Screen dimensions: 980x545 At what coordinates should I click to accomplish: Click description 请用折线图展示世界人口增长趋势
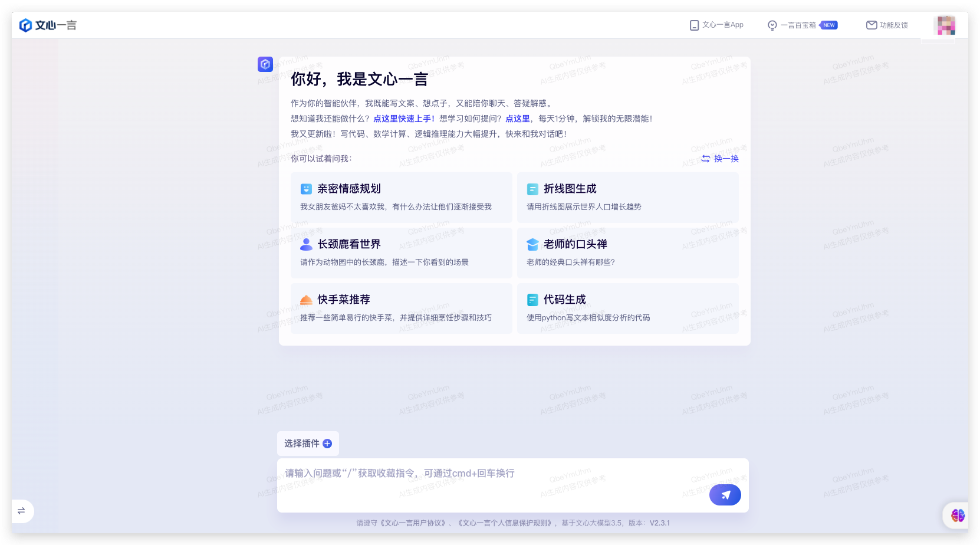click(584, 207)
